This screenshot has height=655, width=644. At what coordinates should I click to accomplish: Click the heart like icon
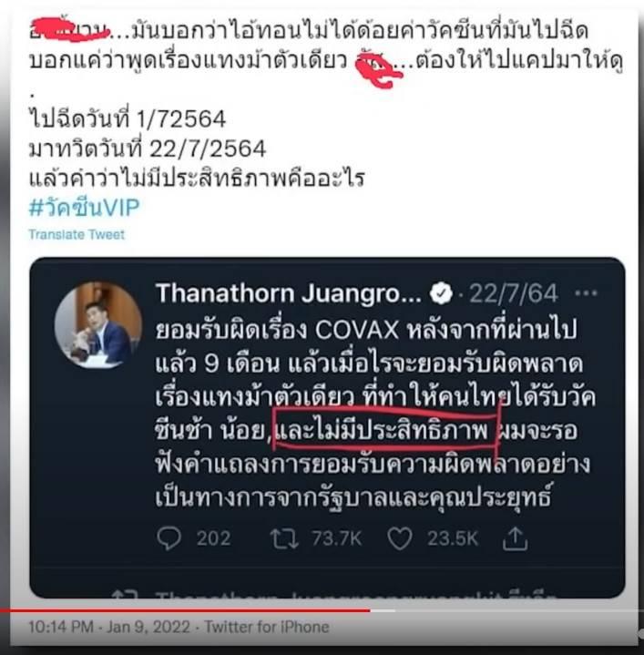tap(400, 538)
